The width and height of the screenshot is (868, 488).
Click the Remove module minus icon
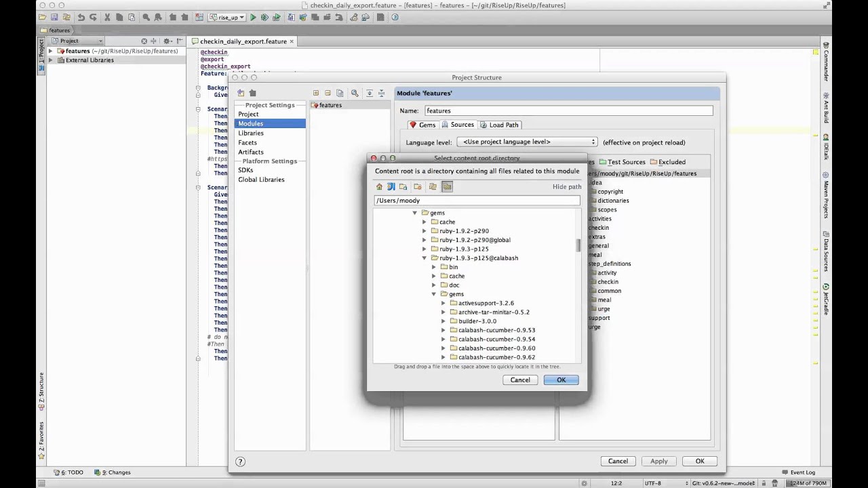(328, 93)
